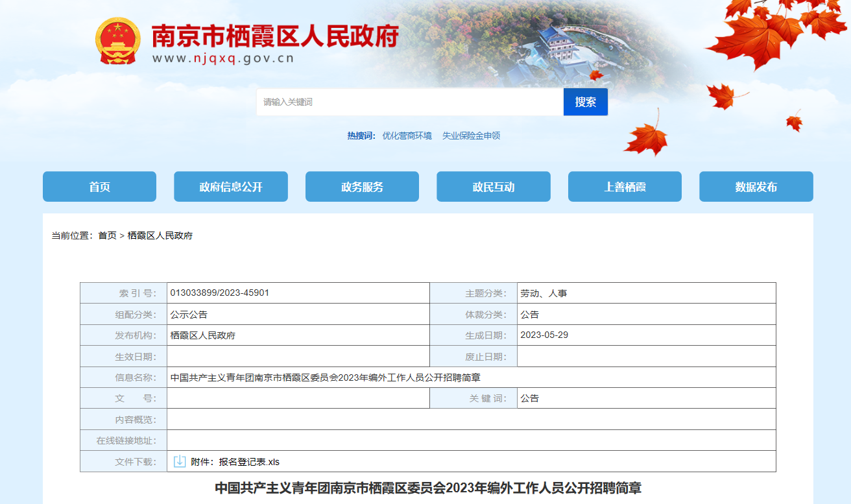This screenshot has height=504, width=851.
Task: Go to 首页 in the navigation bar
Action: (99, 187)
